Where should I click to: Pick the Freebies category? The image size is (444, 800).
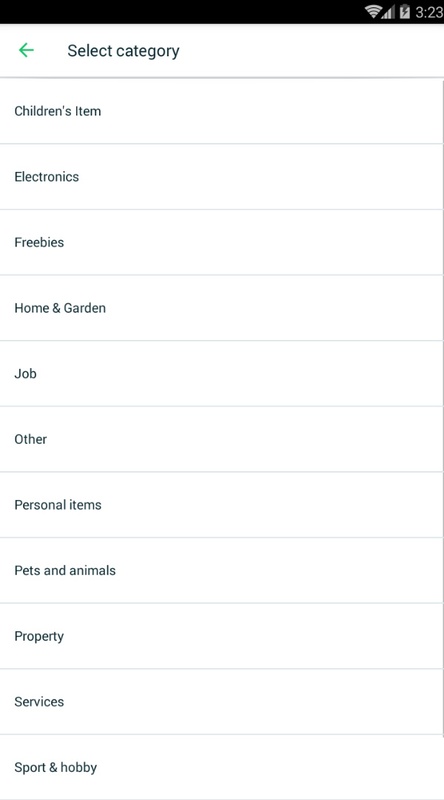221,242
